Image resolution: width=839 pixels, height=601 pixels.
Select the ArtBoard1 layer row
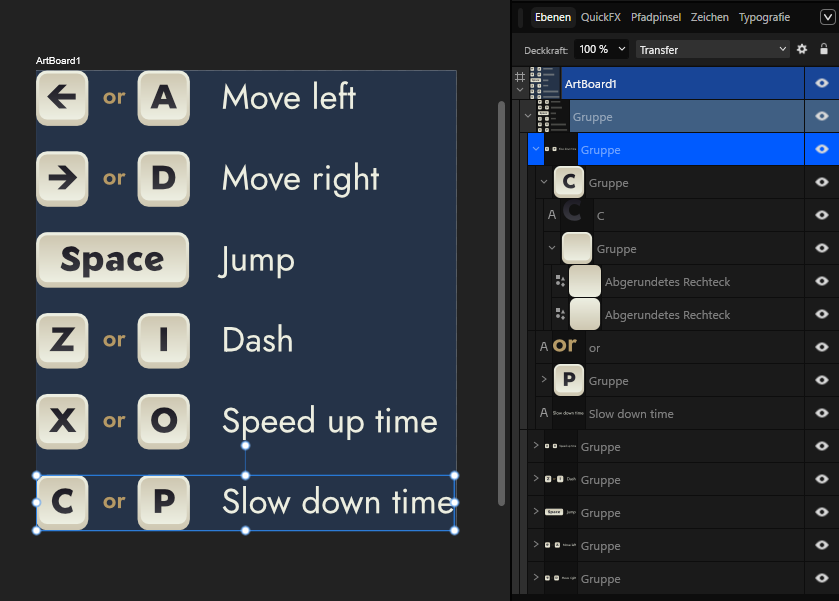682,83
